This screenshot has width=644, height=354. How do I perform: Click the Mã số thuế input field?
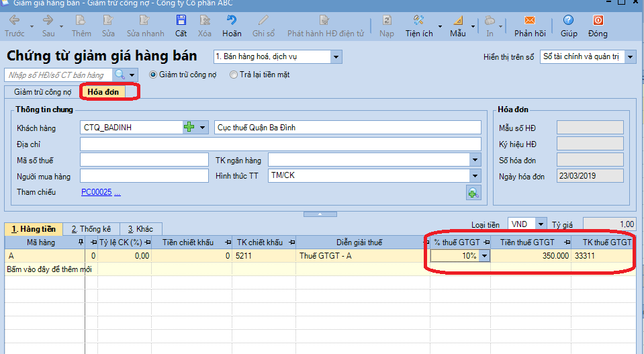coord(144,160)
